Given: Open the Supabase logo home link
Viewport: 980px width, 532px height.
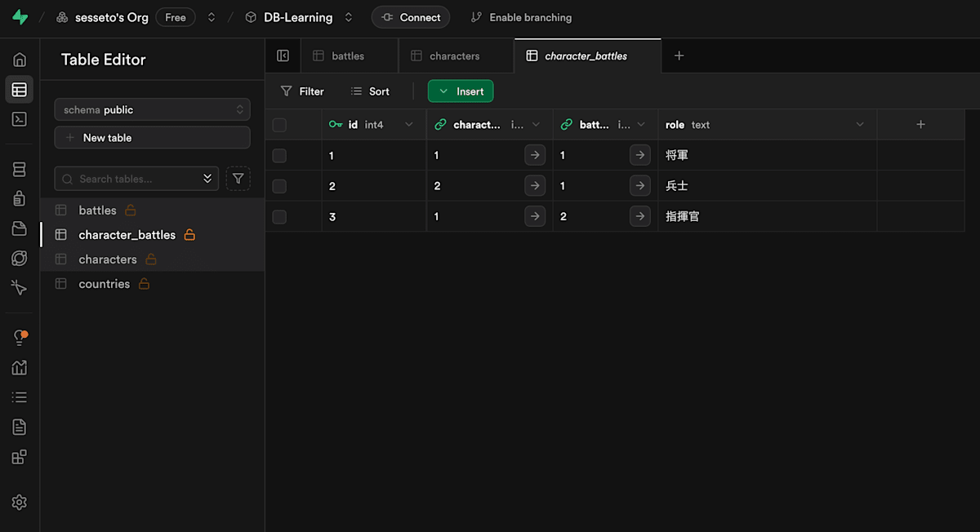Looking at the screenshot, I should [20, 17].
